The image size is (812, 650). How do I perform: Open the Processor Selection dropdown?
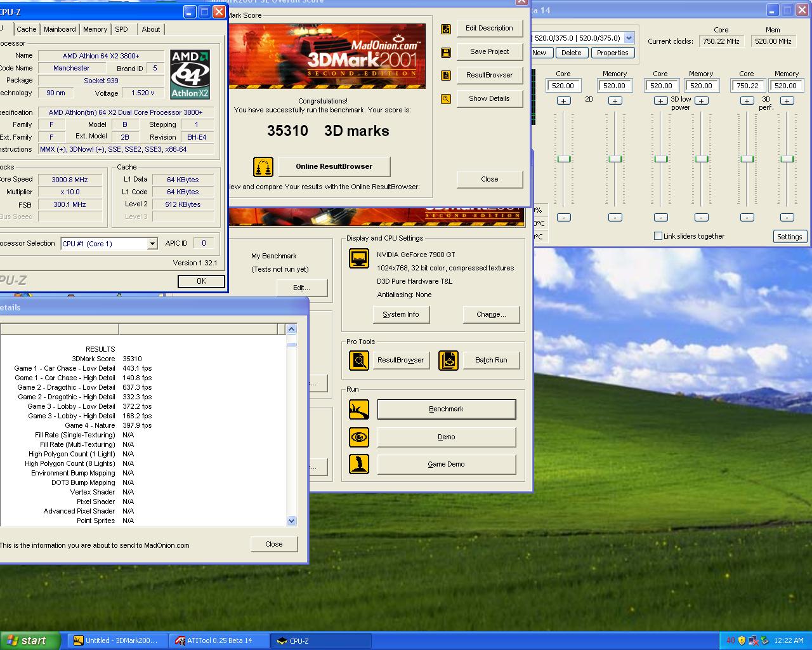point(152,244)
